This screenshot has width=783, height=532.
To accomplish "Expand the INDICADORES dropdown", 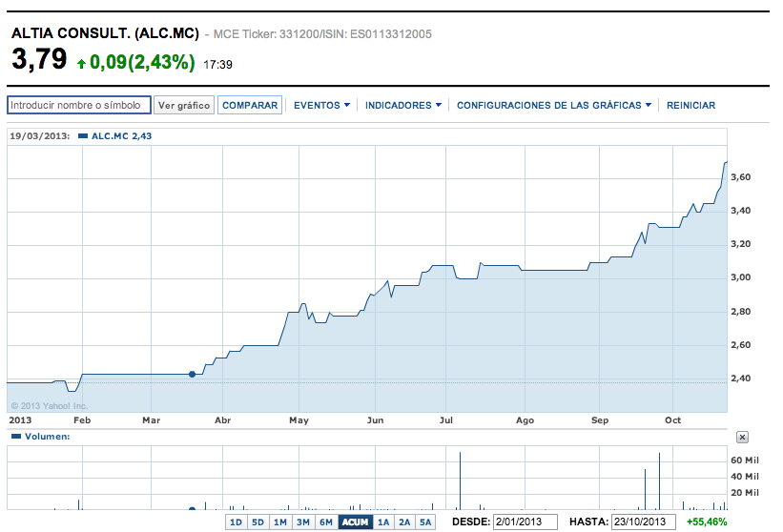I will point(403,106).
